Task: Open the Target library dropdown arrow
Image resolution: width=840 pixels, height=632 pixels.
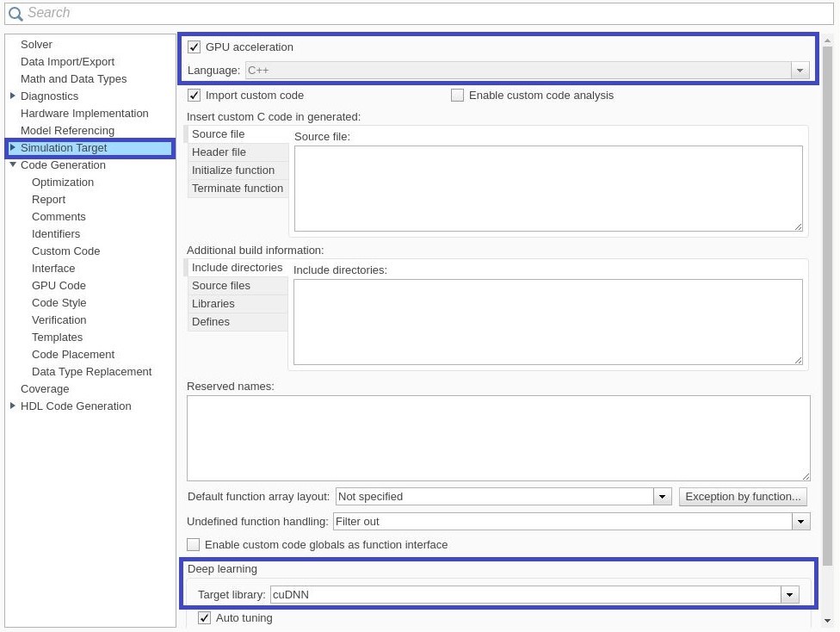Action: [x=789, y=594]
